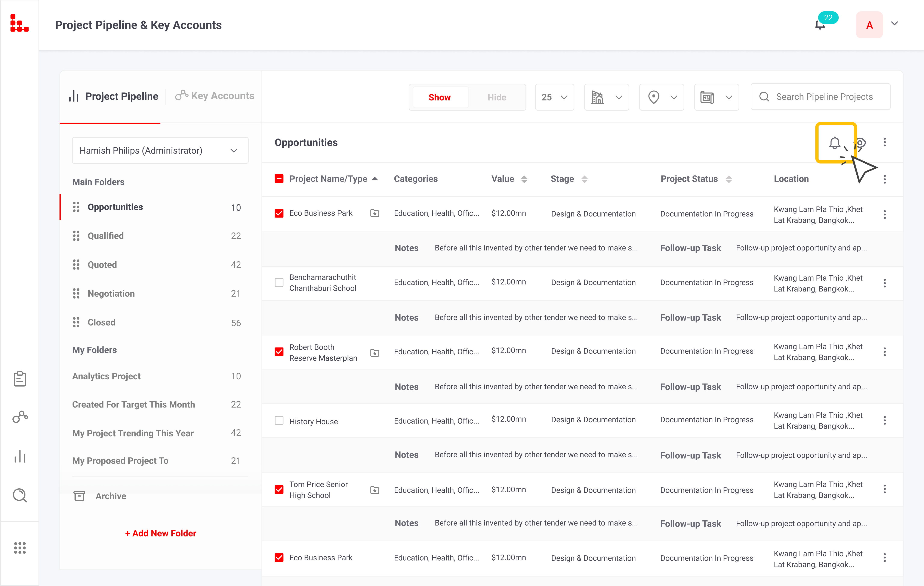Expand the Hamish Philips (Administrator) dropdown
The height and width of the screenshot is (586, 924).
click(x=160, y=150)
